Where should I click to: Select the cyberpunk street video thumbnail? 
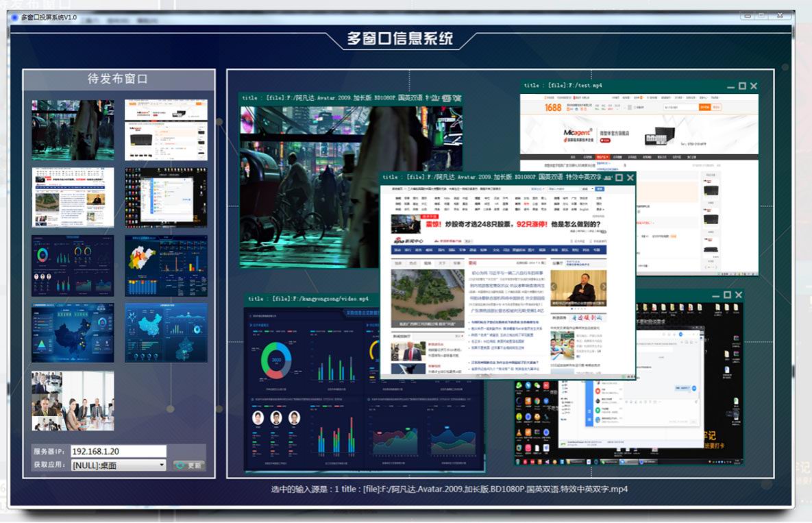pyautogui.click(x=73, y=130)
